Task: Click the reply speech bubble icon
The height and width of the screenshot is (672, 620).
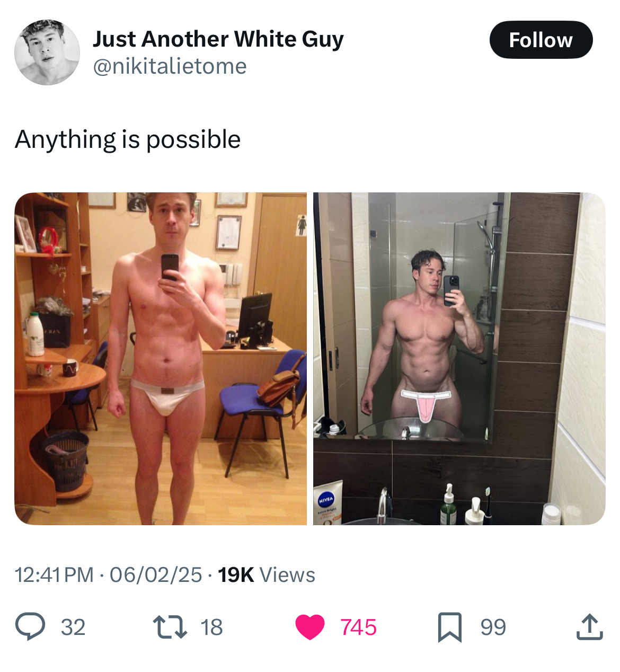Action: [30, 627]
